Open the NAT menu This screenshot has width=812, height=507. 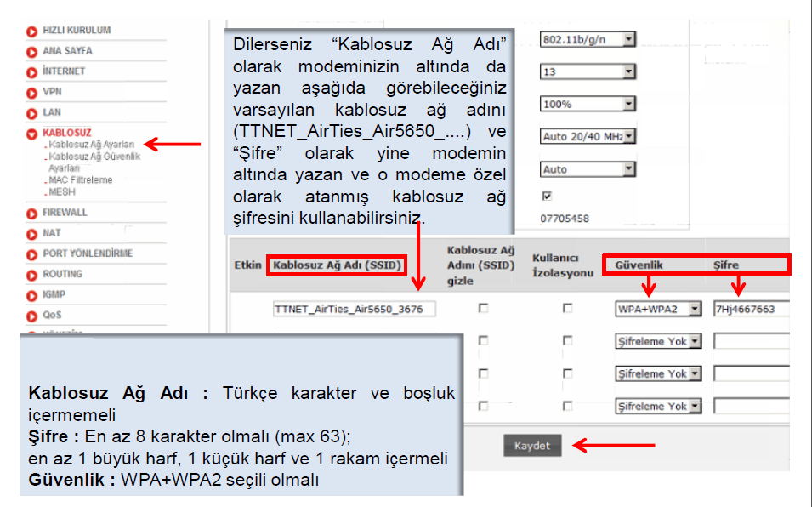pyautogui.click(x=51, y=233)
